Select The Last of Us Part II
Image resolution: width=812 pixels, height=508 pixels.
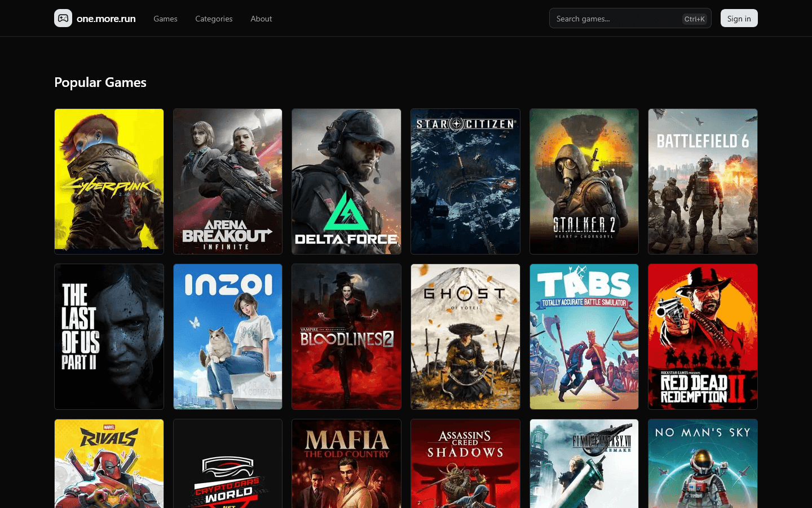(x=109, y=336)
